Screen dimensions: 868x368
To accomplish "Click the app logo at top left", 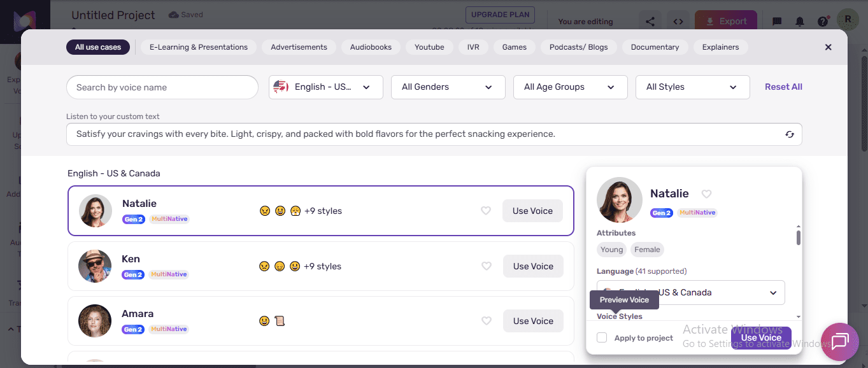I will 25,22.
